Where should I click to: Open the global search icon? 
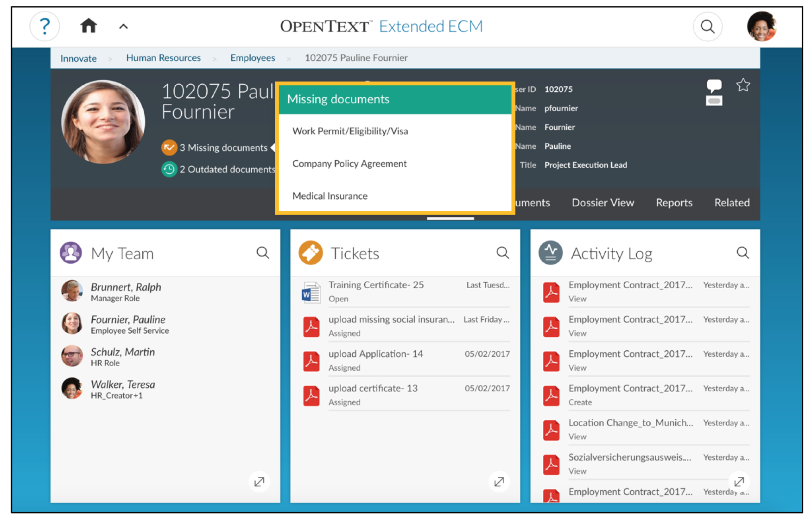click(x=707, y=26)
